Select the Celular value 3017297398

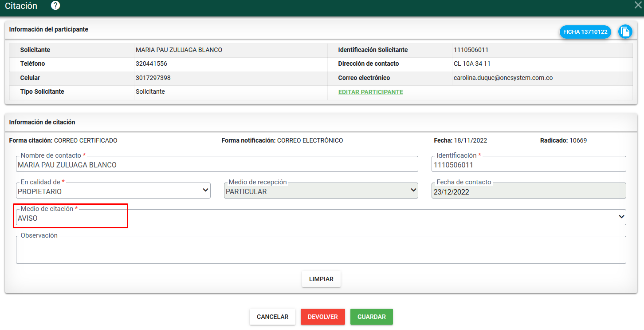tap(153, 78)
